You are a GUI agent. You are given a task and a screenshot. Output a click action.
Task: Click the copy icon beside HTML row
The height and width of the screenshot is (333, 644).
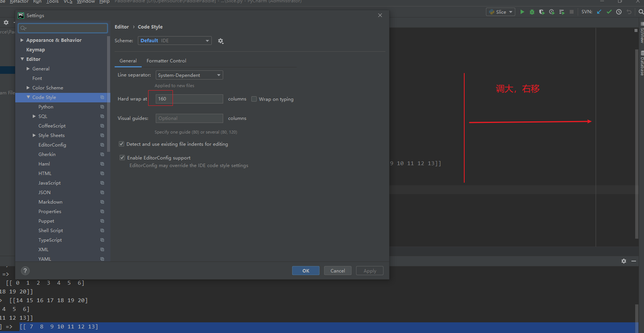(x=102, y=174)
